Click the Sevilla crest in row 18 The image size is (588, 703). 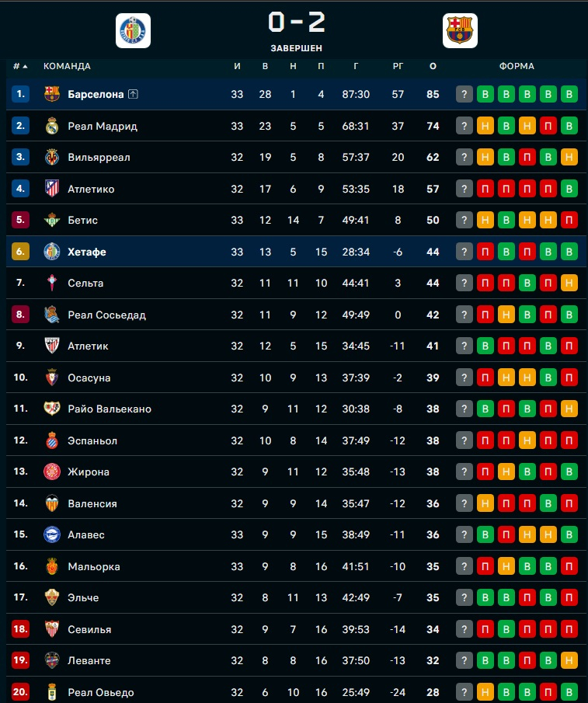pos(52,629)
